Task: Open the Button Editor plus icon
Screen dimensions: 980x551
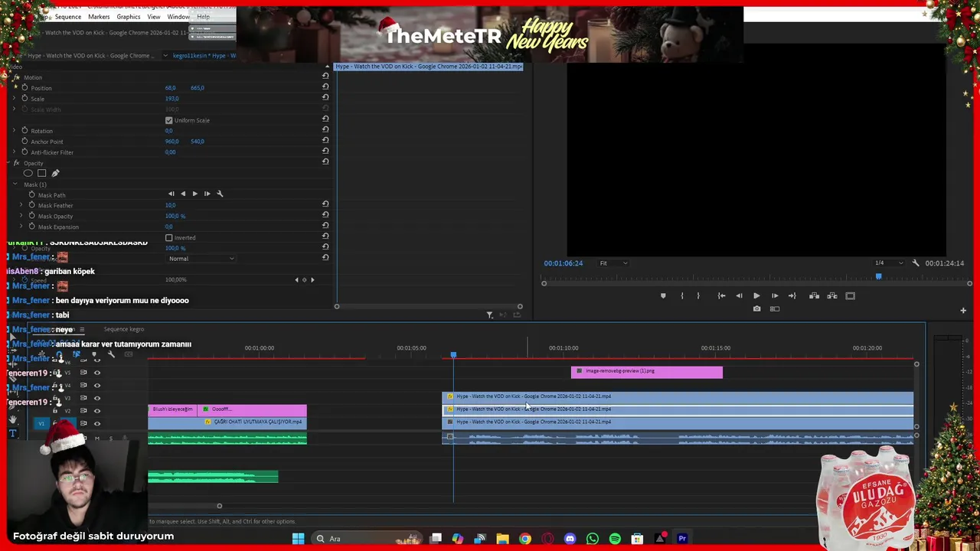Action: pyautogui.click(x=963, y=310)
